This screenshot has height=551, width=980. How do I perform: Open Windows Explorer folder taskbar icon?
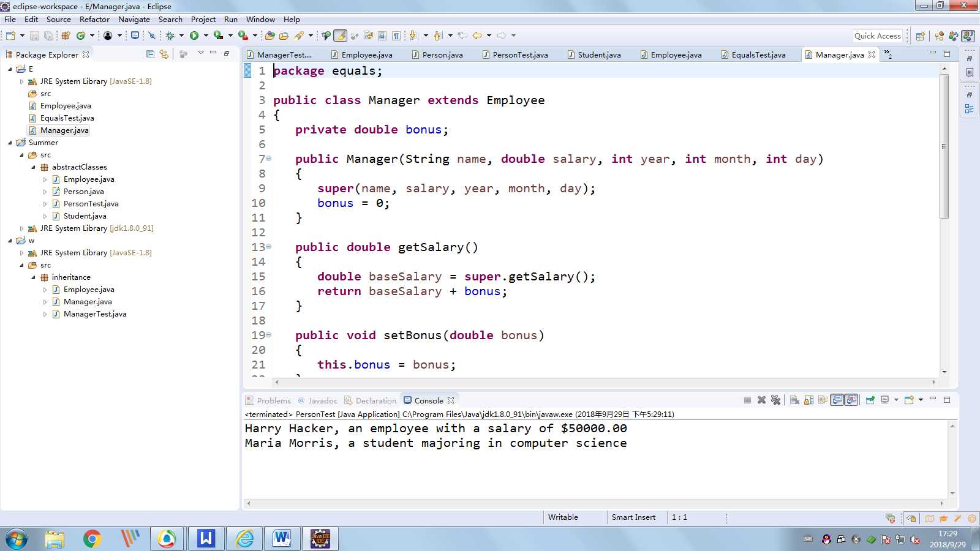[55, 539]
